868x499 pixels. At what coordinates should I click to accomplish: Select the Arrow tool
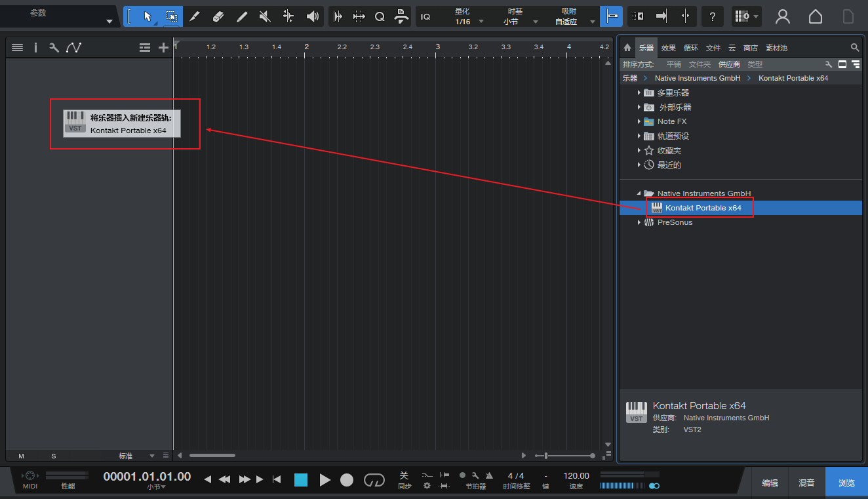148,16
